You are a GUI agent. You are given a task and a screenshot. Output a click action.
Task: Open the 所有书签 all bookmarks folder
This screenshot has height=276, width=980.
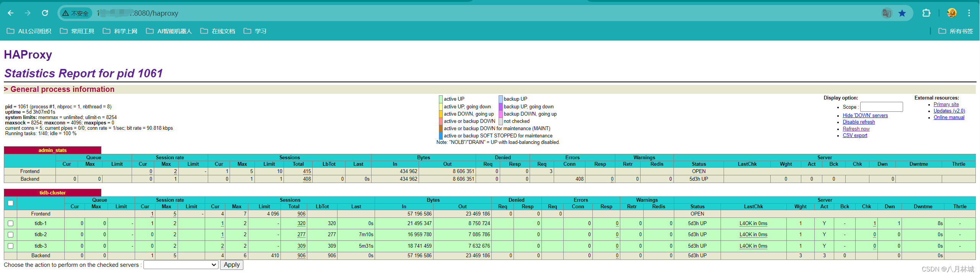point(956,31)
